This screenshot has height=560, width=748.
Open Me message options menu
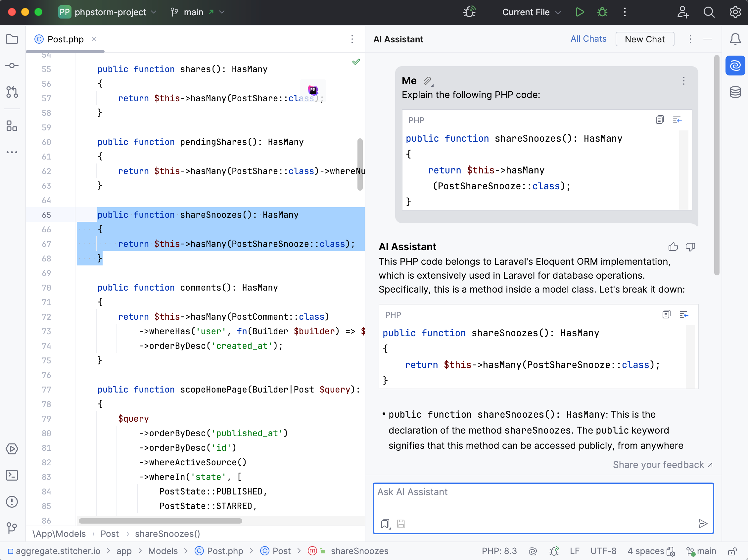[x=684, y=81]
